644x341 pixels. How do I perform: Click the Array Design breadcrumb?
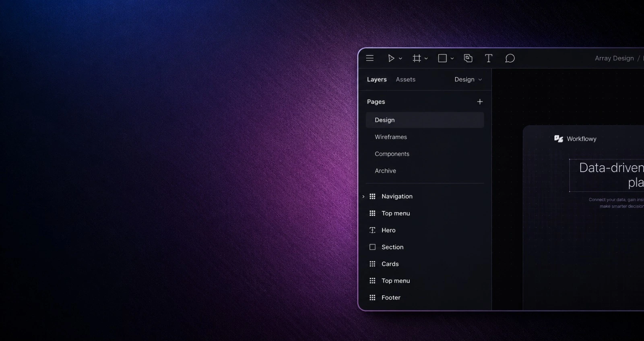pyautogui.click(x=614, y=58)
